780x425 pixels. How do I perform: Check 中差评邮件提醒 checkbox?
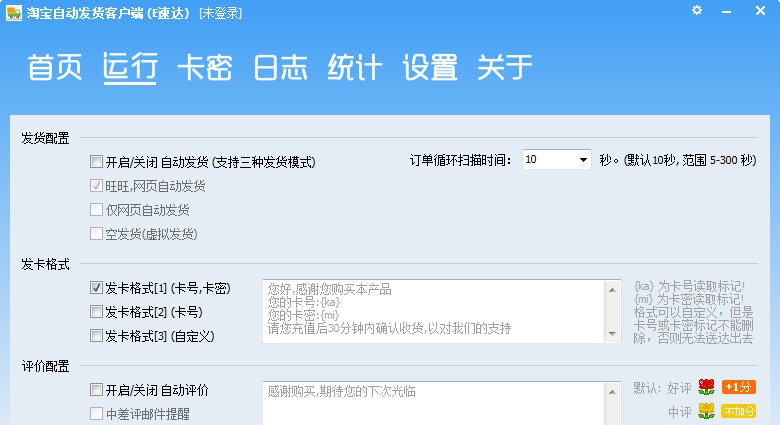tap(96, 413)
